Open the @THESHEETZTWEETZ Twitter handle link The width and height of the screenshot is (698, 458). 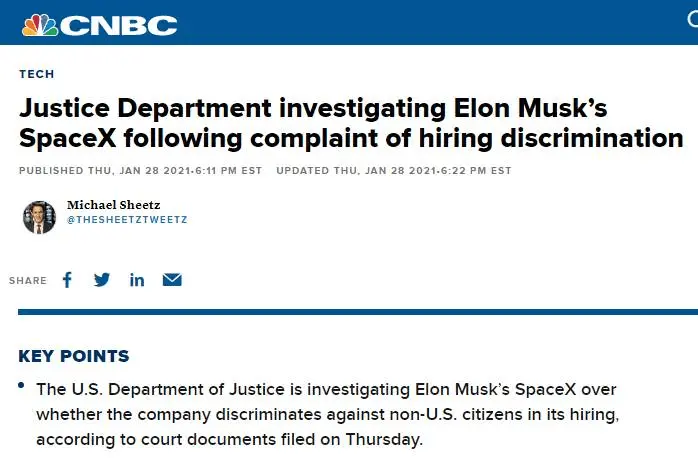(x=127, y=219)
